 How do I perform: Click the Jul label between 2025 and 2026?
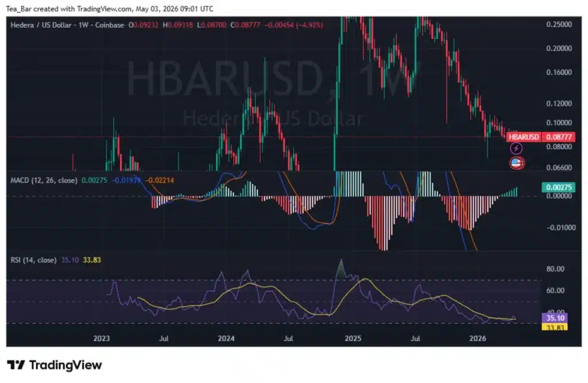415,338
